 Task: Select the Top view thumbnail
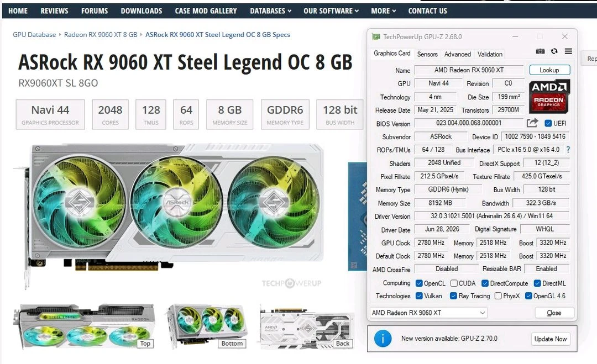coord(85,326)
